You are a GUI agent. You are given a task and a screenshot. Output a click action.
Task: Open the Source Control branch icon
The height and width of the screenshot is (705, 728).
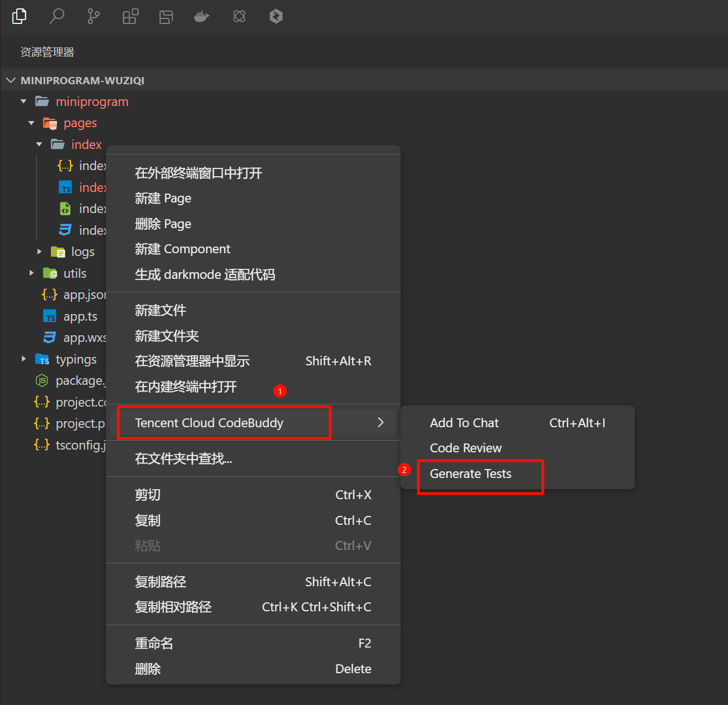click(x=93, y=17)
